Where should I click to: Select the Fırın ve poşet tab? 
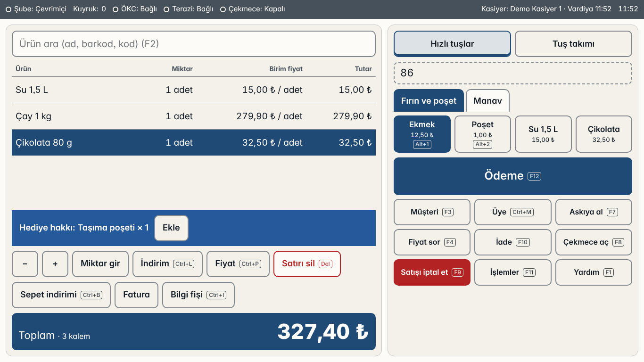pos(429,101)
